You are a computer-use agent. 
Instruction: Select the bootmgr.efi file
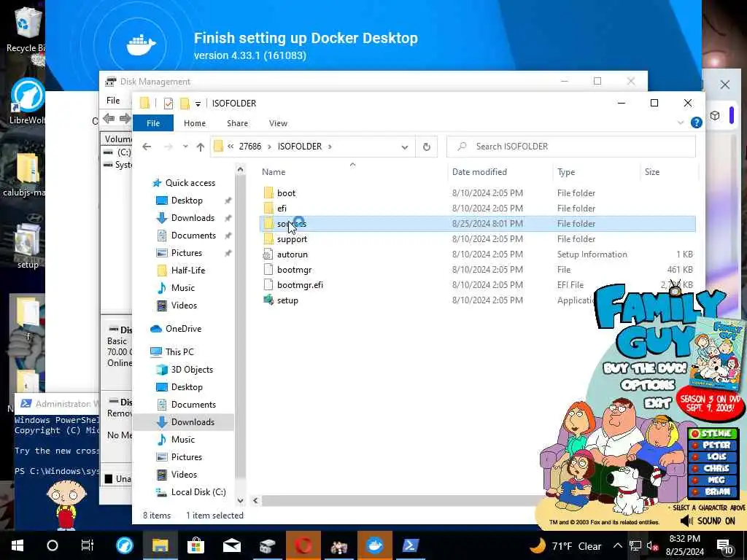pos(300,285)
